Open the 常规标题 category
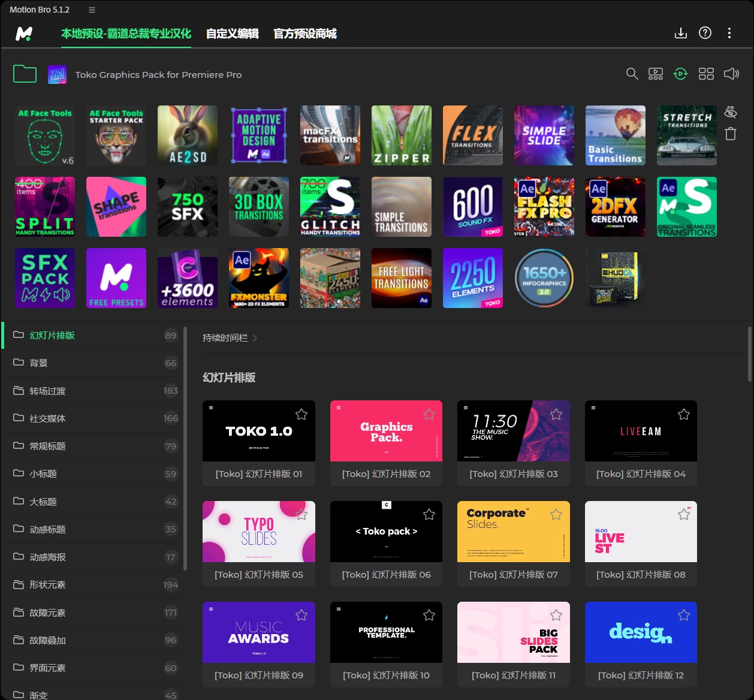The image size is (754, 700). point(92,446)
